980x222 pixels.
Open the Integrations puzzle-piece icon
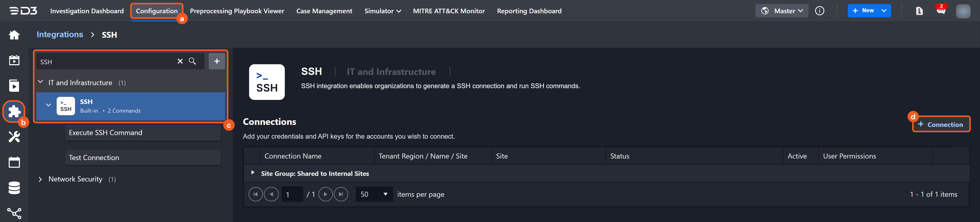(14, 111)
